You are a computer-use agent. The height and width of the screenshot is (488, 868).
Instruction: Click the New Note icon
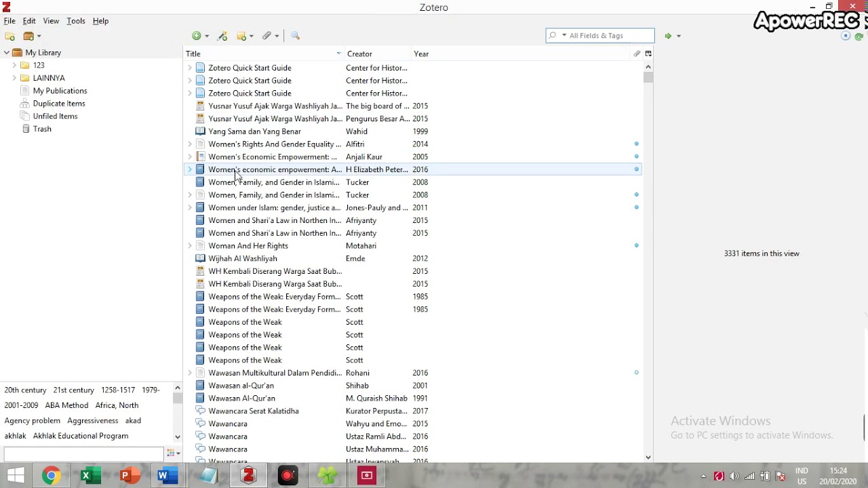tap(241, 36)
